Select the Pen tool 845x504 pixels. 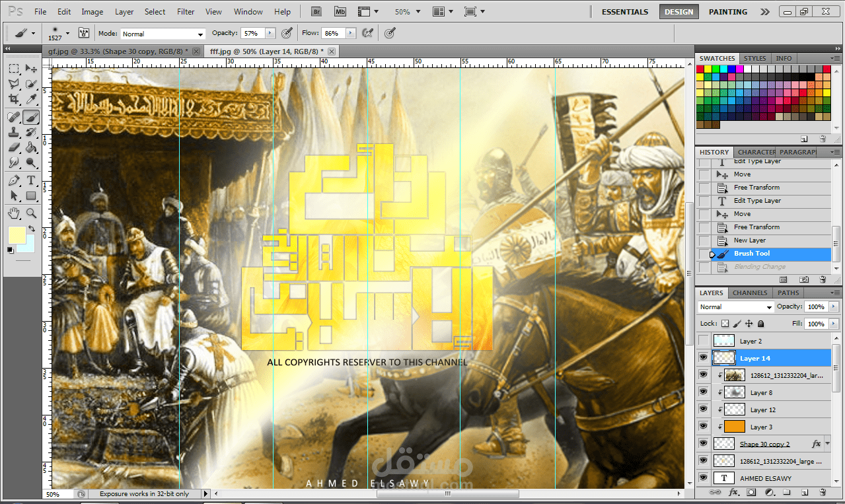coord(14,180)
